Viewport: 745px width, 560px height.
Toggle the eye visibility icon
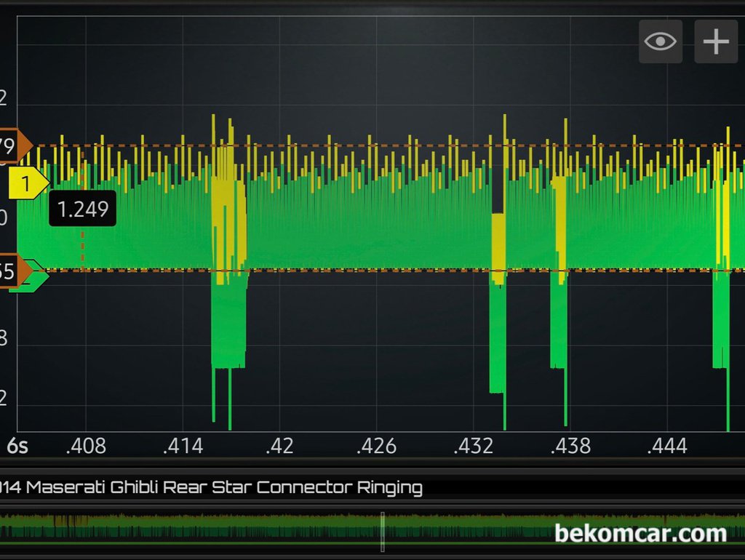pos(660,41)
